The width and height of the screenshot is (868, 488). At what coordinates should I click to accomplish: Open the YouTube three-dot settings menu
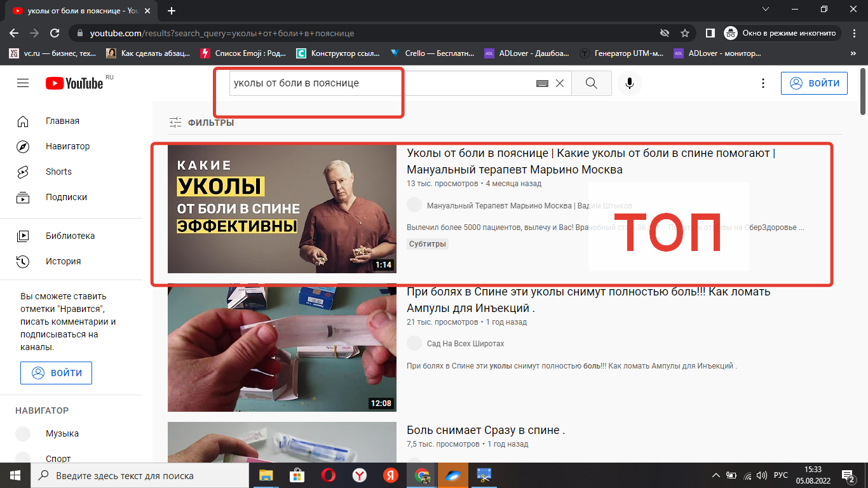pyautogui.click(x=763, y=83)
